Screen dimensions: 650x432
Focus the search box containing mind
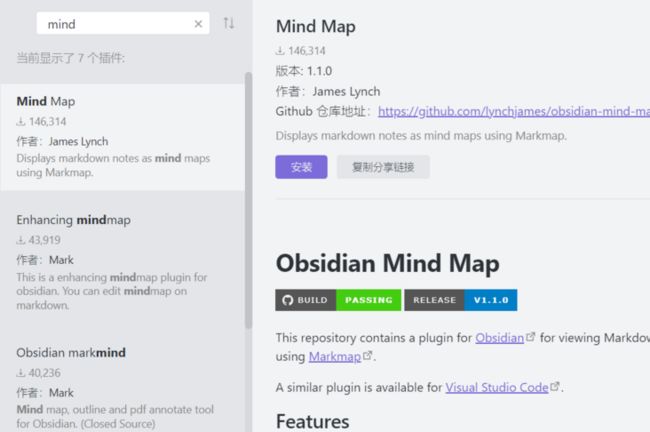tap(123, 24)
